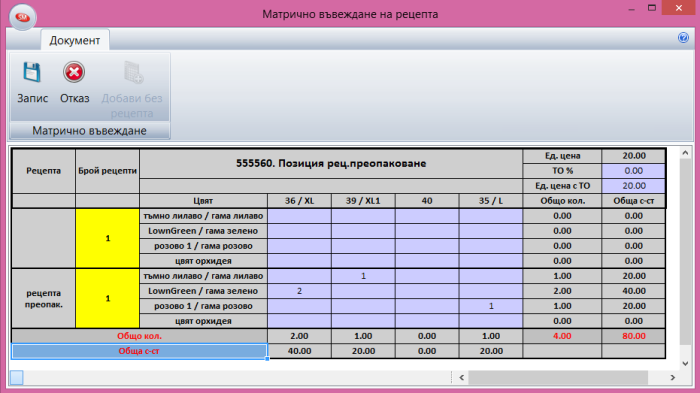Click the Отказ red cancel icon

click(x=74, y=72)
